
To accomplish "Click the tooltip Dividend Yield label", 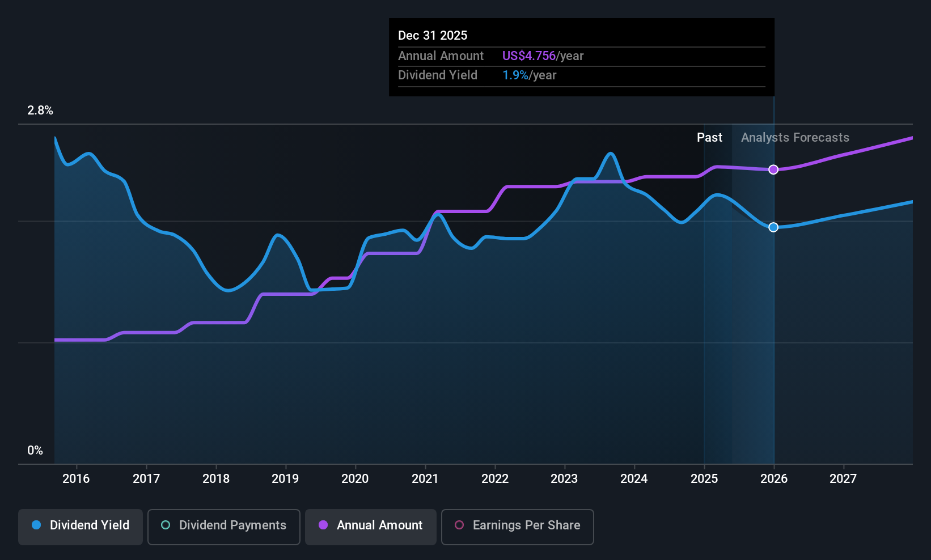I will (438, 75).
